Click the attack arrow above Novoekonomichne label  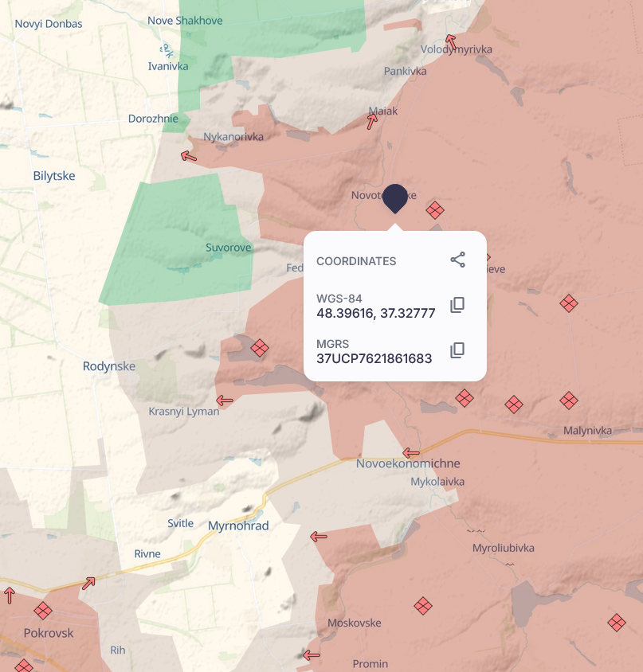[x=411, y=452]
